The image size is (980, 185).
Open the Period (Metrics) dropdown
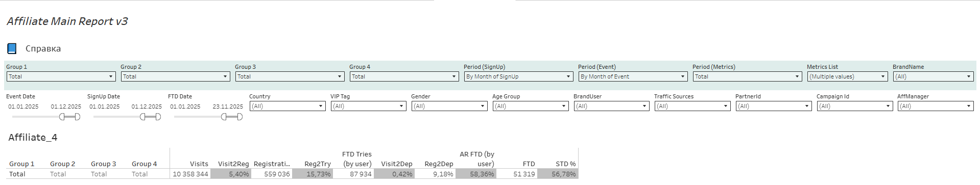tap(747, 76)
